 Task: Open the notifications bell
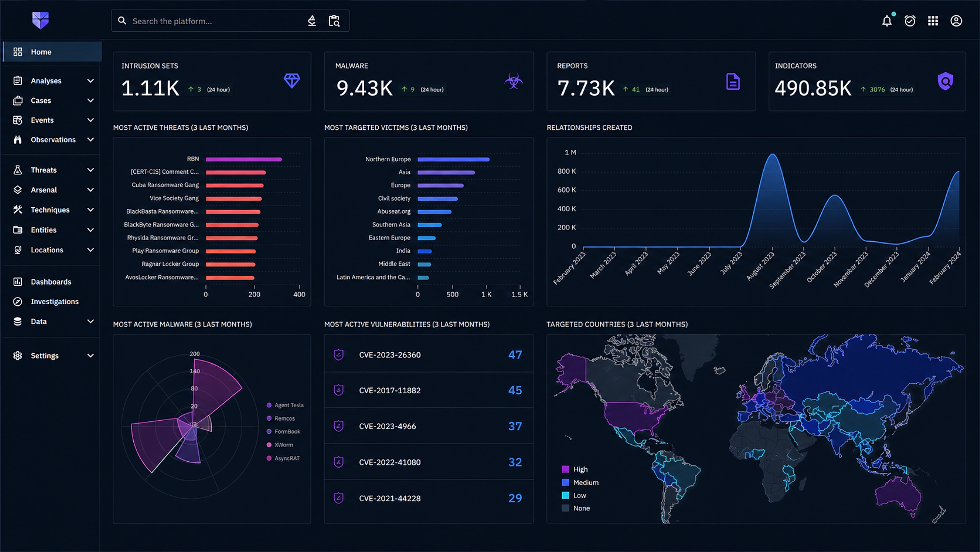887,21
